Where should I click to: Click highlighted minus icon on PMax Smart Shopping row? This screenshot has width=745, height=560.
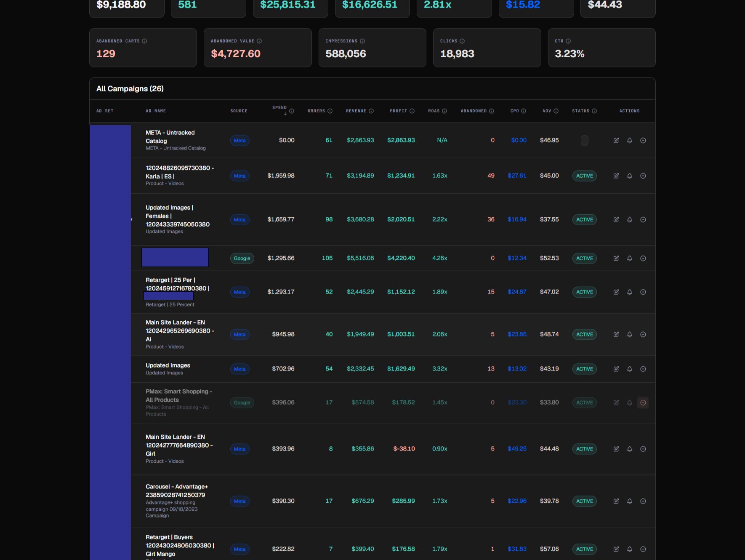click(x=643, y=403)
